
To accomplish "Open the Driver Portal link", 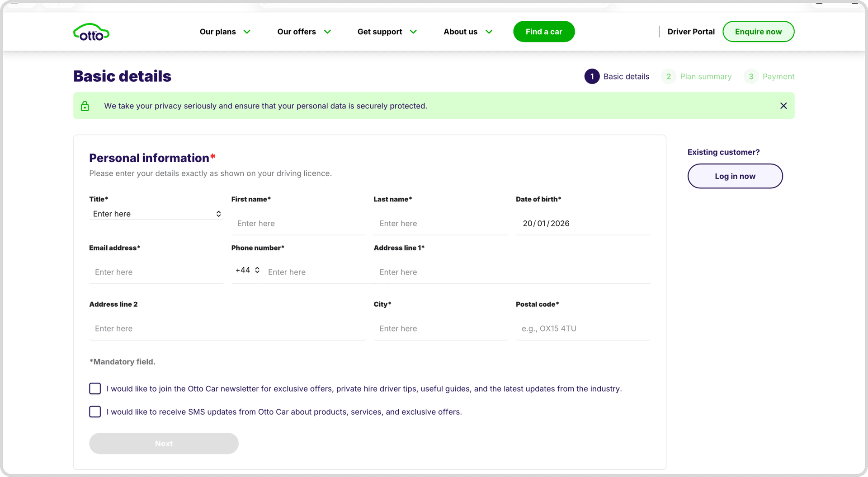I will coord(691,32).
